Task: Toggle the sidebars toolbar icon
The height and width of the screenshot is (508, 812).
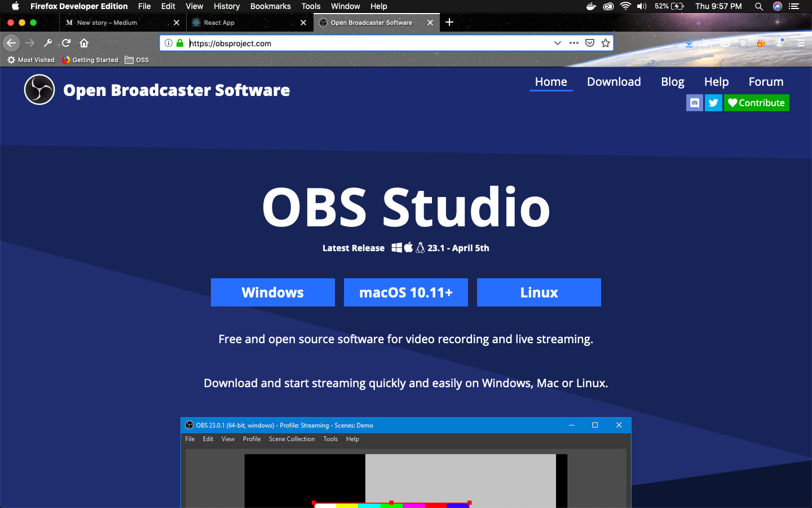Action: pos(725,43)
